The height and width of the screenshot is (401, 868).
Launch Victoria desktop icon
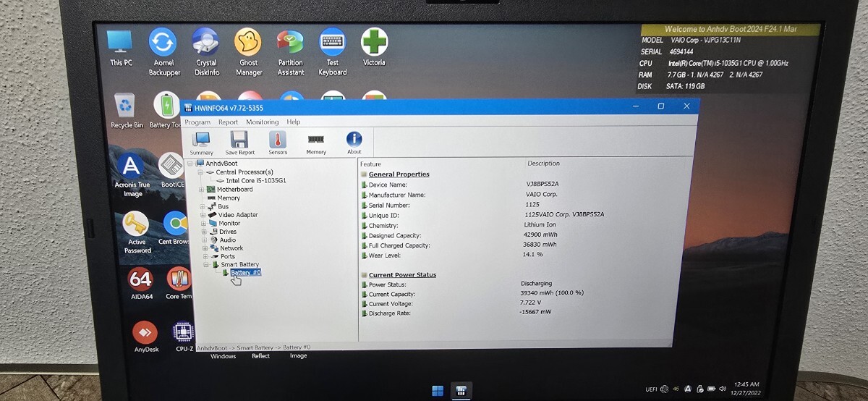click(374, 47)
